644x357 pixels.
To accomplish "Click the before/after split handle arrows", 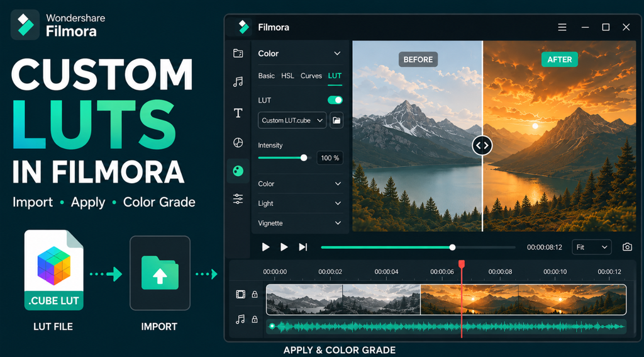I will pyautogui.click(x=482, y=145).
